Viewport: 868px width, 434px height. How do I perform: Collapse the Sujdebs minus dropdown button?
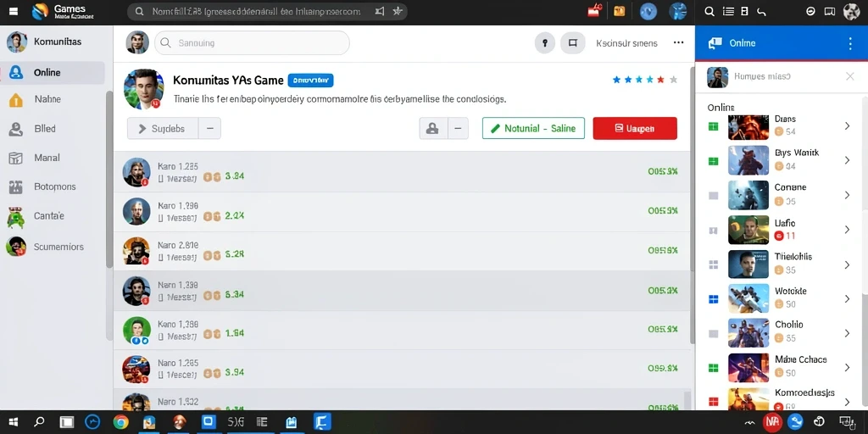point(210,129)
